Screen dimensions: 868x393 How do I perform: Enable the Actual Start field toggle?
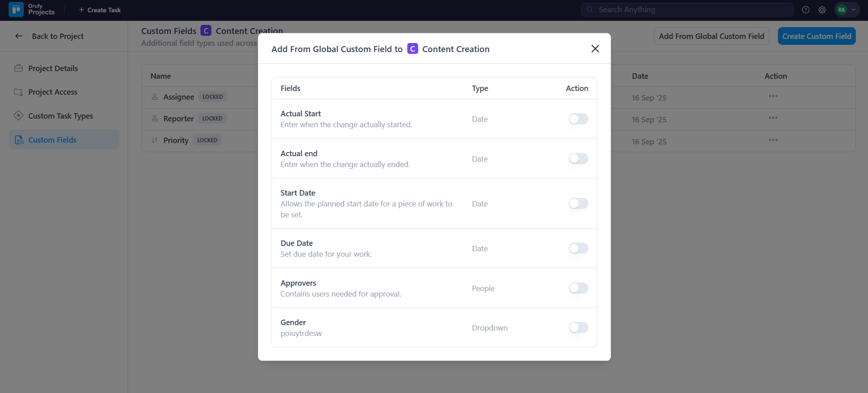(x=578, y=119)
